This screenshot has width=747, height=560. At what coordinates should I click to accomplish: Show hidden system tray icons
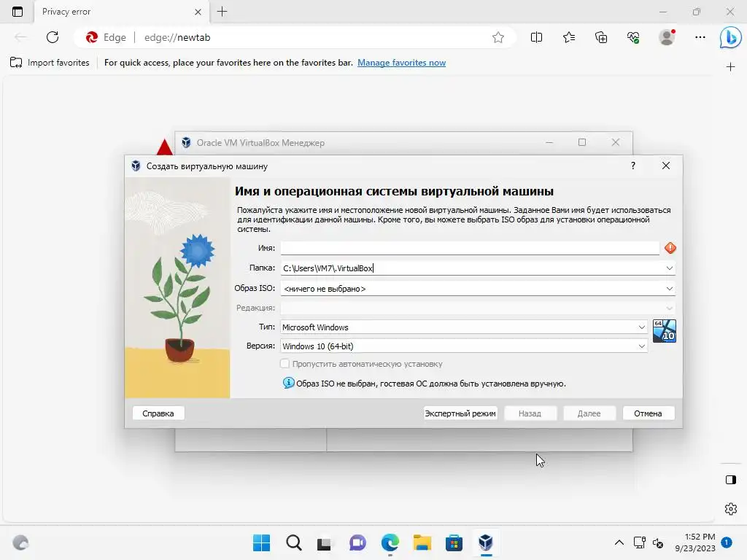pyautogui.click(x=619, y=542)
